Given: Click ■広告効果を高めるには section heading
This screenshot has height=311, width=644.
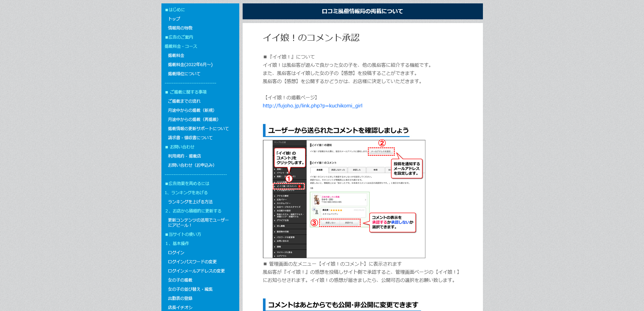Looking at the screenshot, I should pos(187,183).
